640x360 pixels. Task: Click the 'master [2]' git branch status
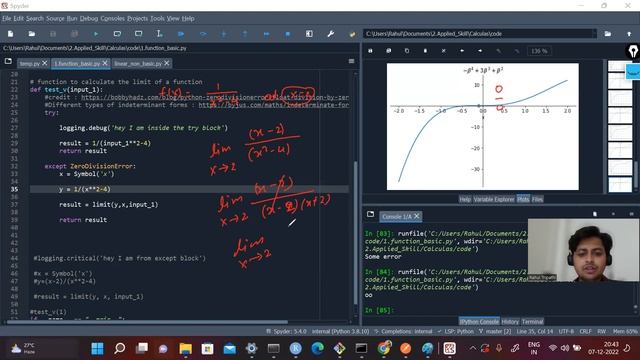(x=494, y=331)
